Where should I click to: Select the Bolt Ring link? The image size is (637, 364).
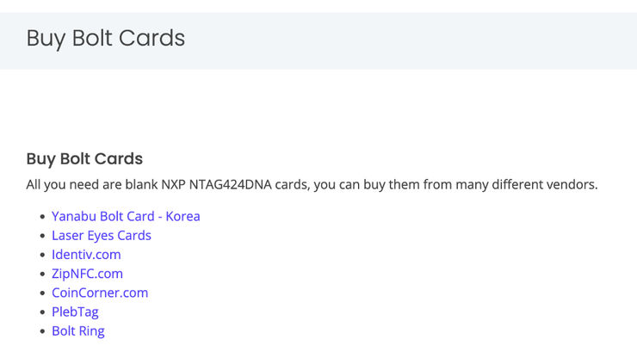point(78,330)
